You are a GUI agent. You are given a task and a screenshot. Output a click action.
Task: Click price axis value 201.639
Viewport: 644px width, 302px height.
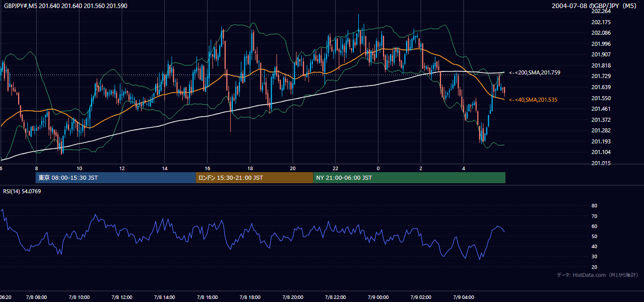[601, 87]
